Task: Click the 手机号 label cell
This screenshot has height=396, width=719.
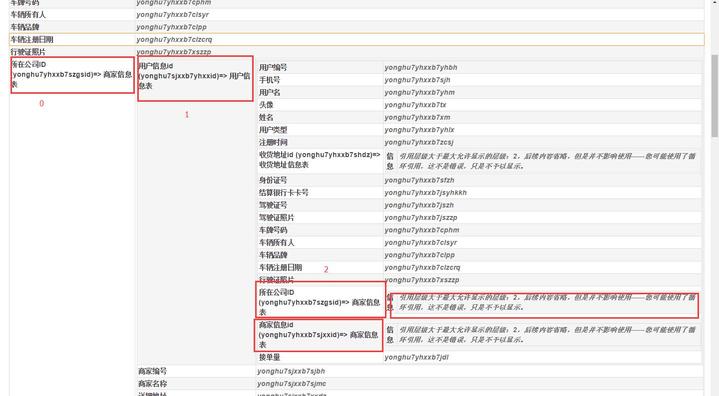Action: point(269,80)
